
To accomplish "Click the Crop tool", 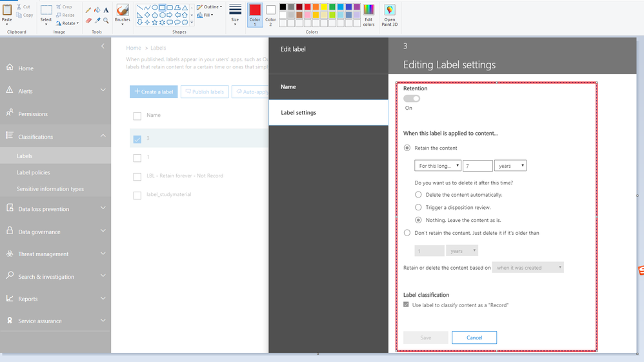I will point(64,6).
